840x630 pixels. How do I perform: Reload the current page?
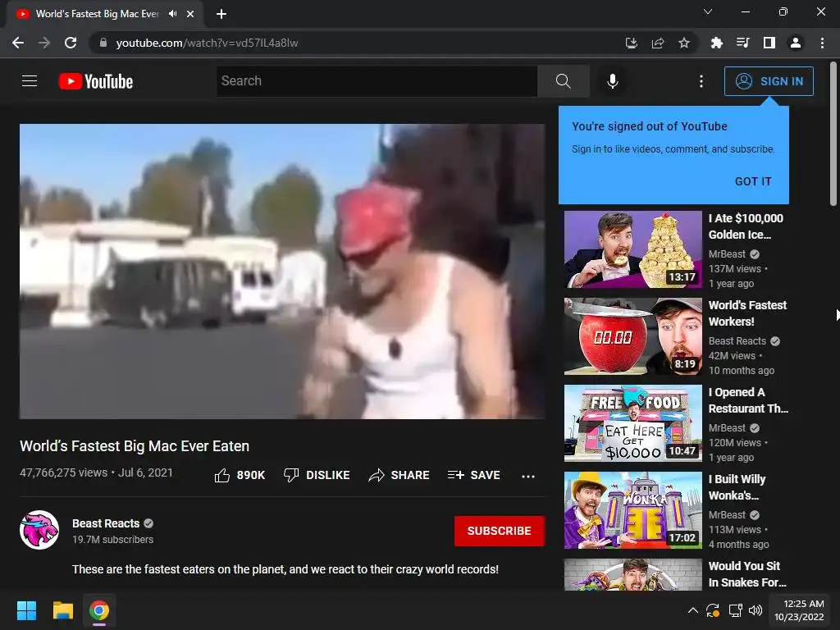pos(71,43)
